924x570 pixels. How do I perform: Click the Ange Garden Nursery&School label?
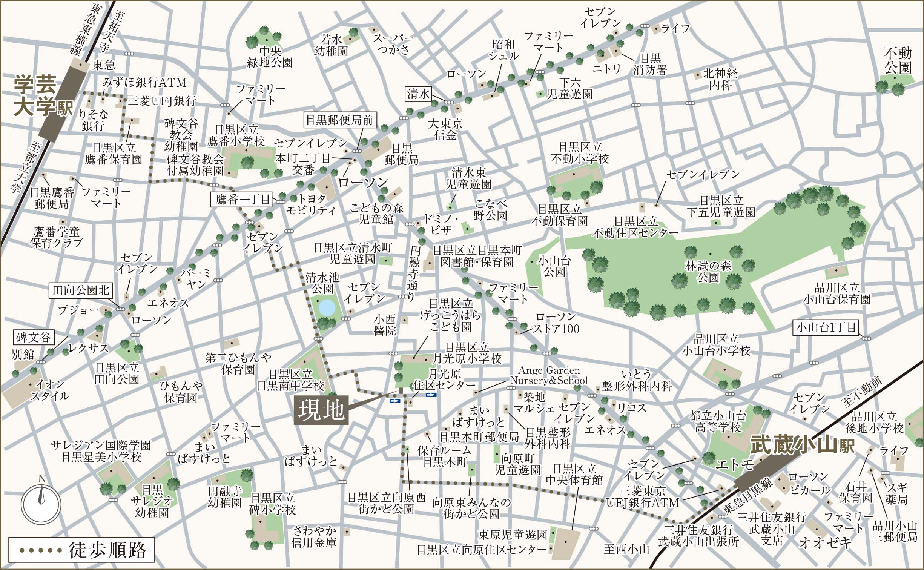click(549, 375)
